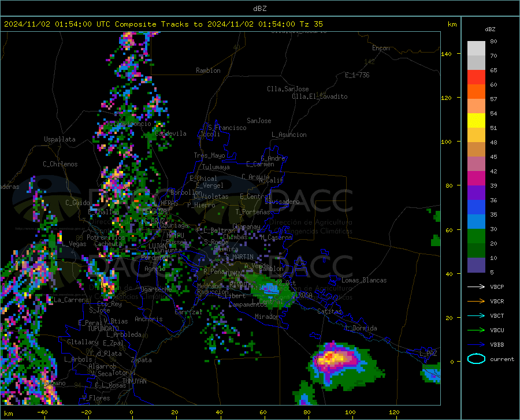This screenshot has height=420, width=520.
Task: Click the 'SanJose' place label
Action: click(x=259, y=121)
